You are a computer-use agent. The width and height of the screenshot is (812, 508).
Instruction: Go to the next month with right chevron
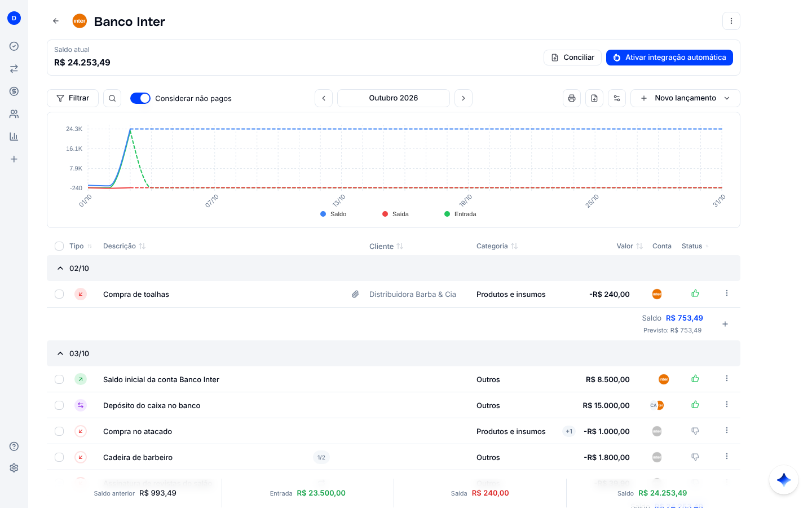[464, 98]
